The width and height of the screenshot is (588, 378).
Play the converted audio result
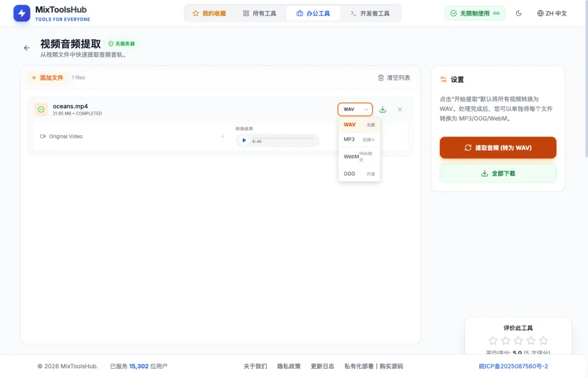coord(244,141)
